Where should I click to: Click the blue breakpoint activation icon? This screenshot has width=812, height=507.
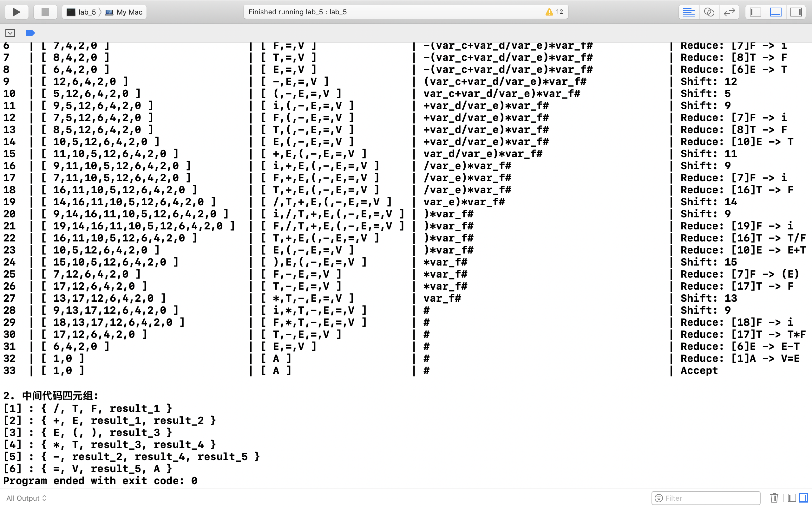tap(30, 33)
